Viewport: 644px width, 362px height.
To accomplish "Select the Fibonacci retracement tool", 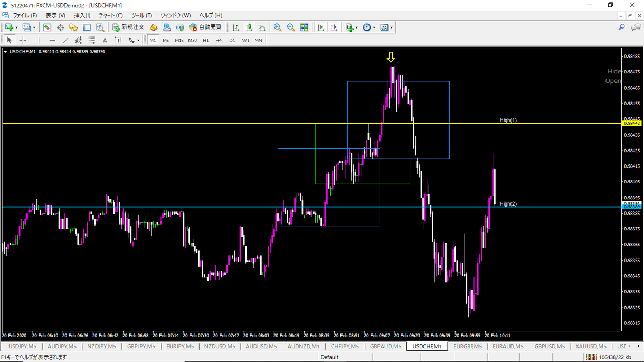I will [92, 40].
